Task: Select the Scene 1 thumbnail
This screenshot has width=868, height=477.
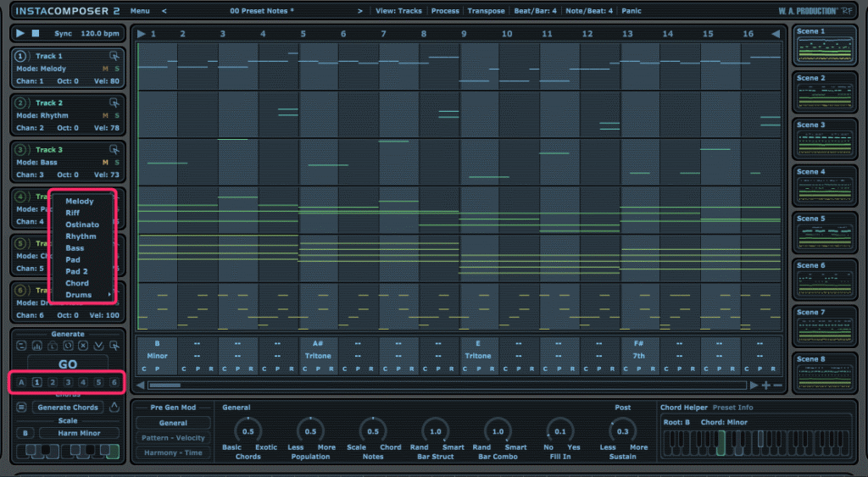Action: coord(824,46)
